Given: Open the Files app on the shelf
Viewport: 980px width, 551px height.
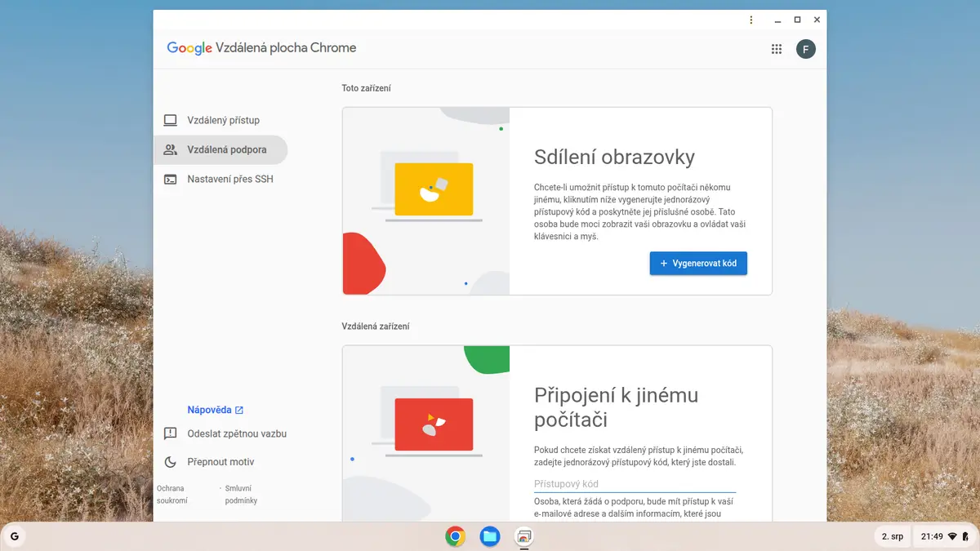Looking at the screenshot, I should pyautogui.click(x=490, y=536).
